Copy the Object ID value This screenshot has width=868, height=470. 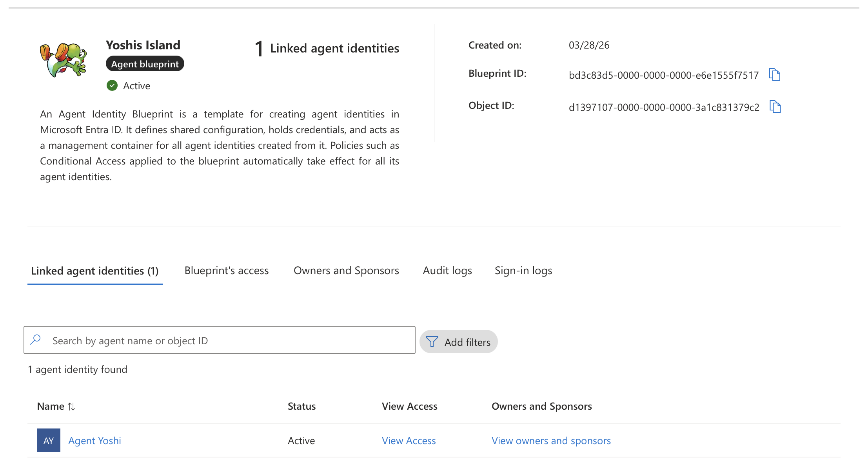pos(775,107)
